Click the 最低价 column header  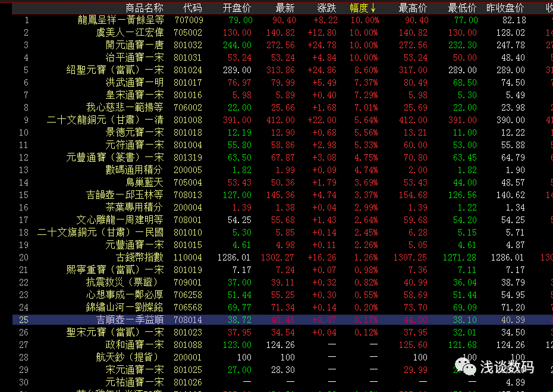pos(463,8)
